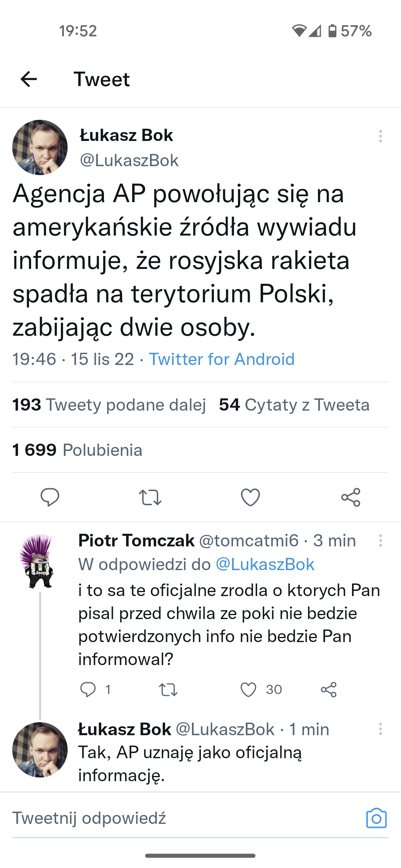The image size is (401, 868).
Task: Like the main tweet with heart icon
Action: [x=251, y=497]
